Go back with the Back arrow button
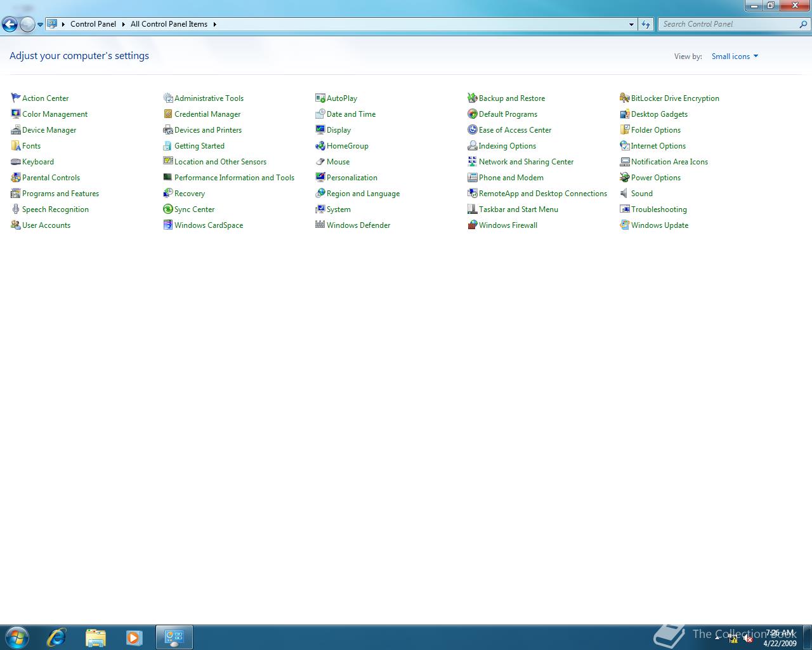Image resolution: width=812 pixels, height=650 pixels. point(10,25)
